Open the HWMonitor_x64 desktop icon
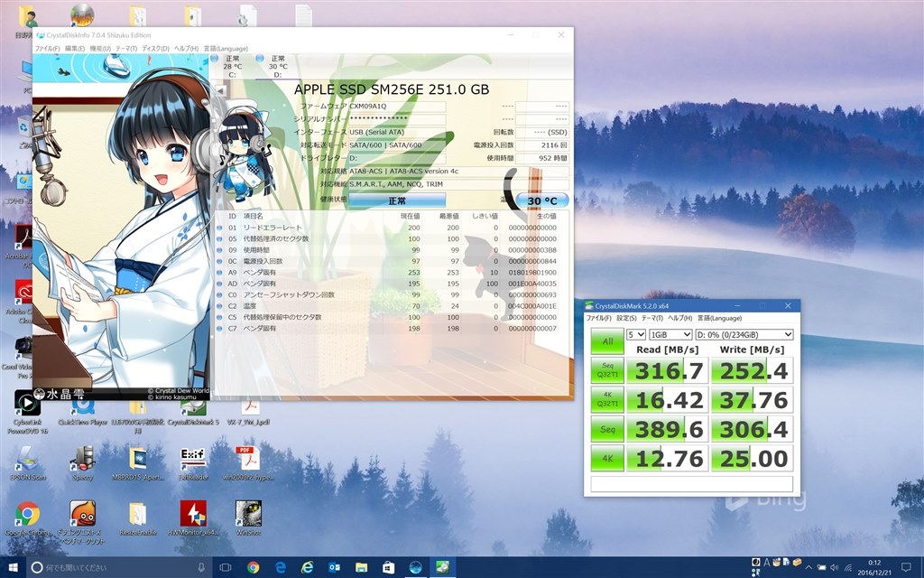 click(x=193, y=517)
